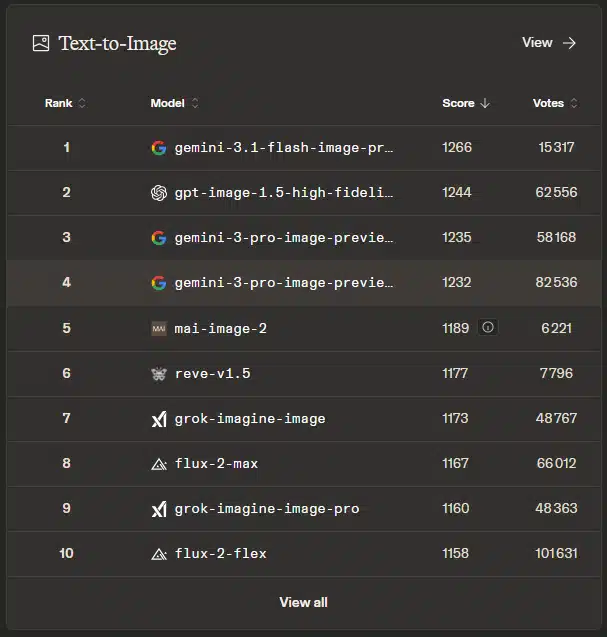Click the OpenAI logo beside gpt-image-1.5
Screen dimensions: 607x637
[158, 193]
